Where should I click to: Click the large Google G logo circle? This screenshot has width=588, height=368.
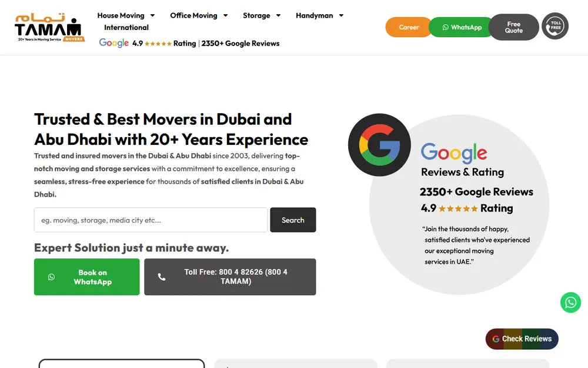tap(379, 145)
